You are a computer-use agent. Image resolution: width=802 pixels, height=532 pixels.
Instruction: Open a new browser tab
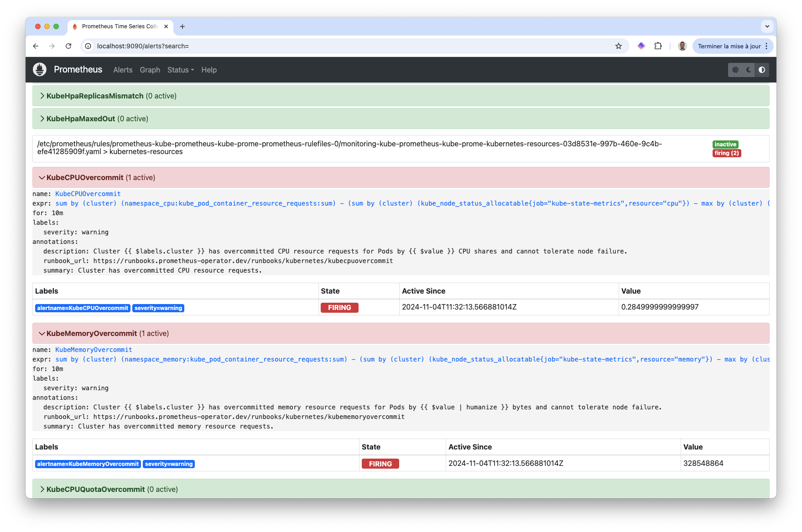pos(182,26)
